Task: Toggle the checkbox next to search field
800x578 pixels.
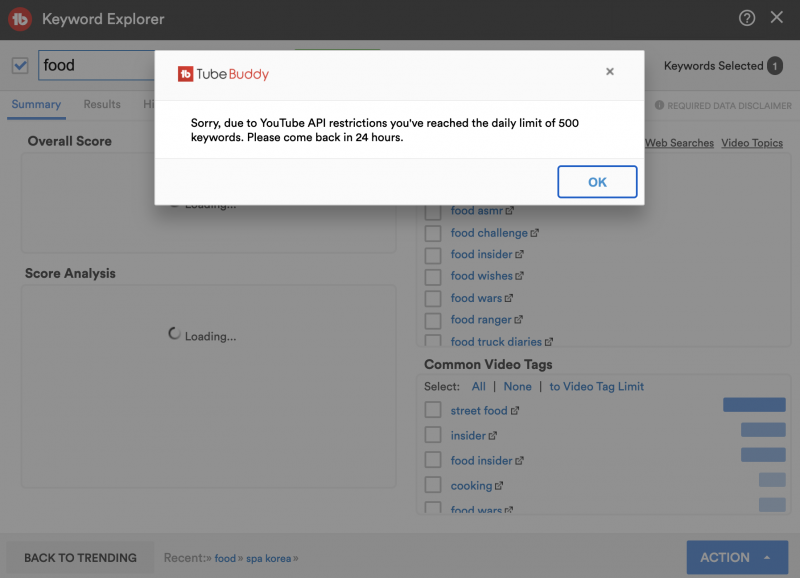Action: (20, 66)
